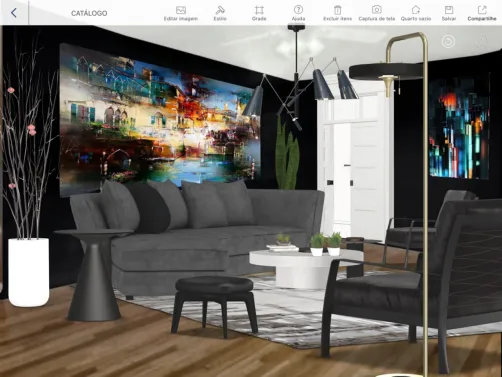
Task: Open the Editar imagem tool
Action: [x=181, y=13]
